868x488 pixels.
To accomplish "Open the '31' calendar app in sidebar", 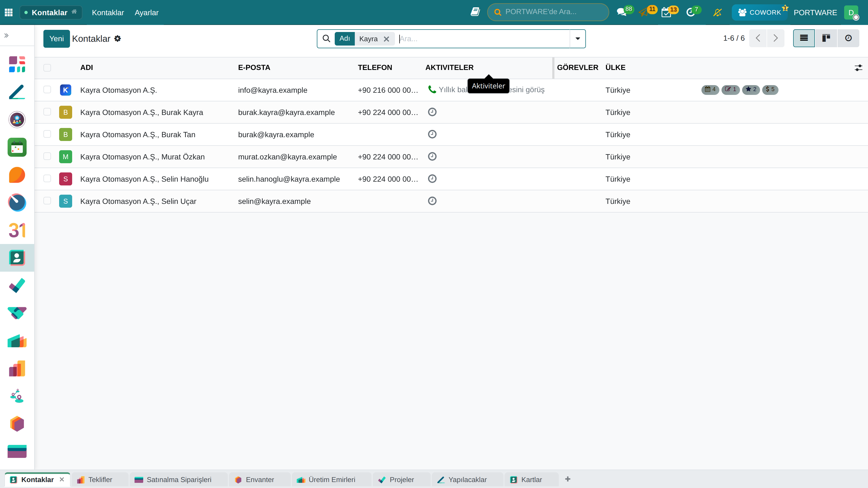I will [17, 230].
